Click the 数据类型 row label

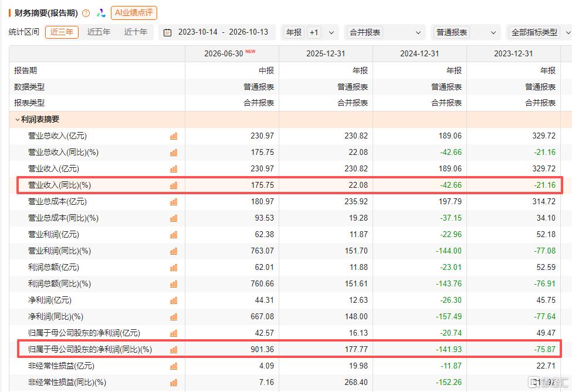(29, 87)
